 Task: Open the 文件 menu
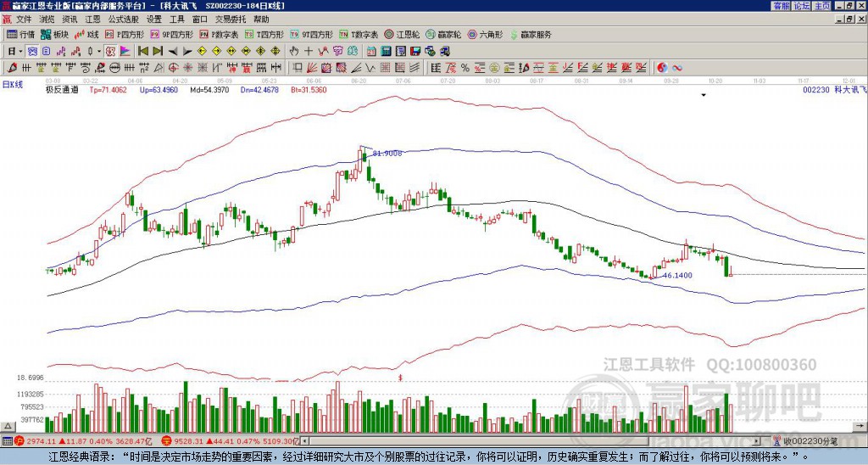(24, 19)
